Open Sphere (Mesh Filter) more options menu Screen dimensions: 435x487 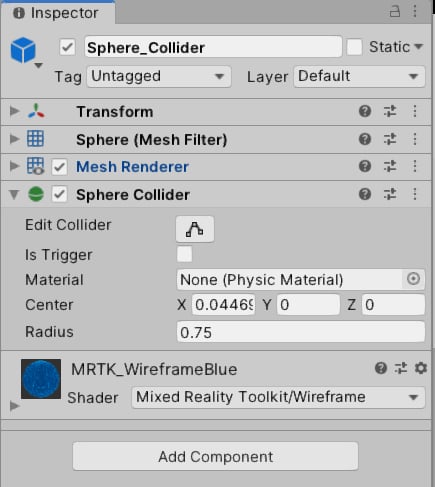tap(415, 139)
